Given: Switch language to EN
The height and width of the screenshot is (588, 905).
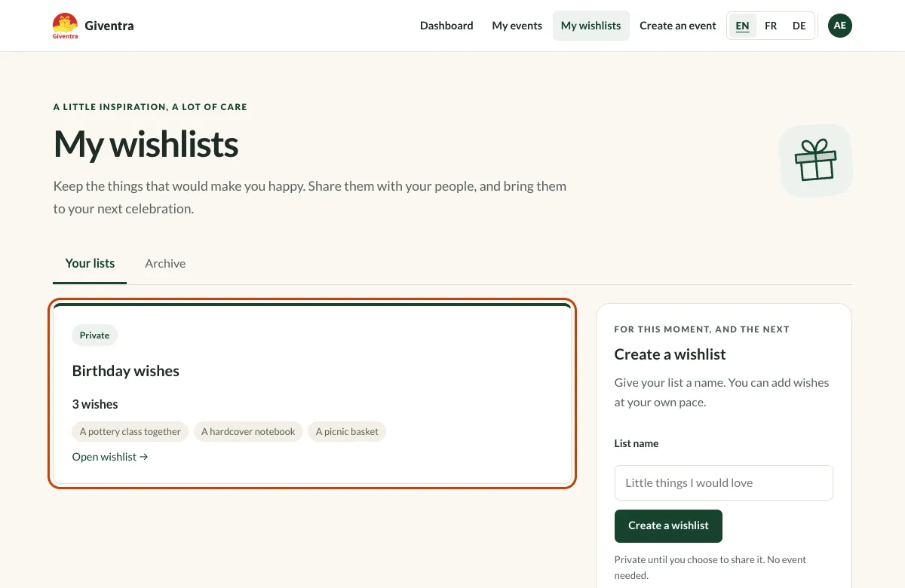Looking at the screenshot, I should pos(743,26).
